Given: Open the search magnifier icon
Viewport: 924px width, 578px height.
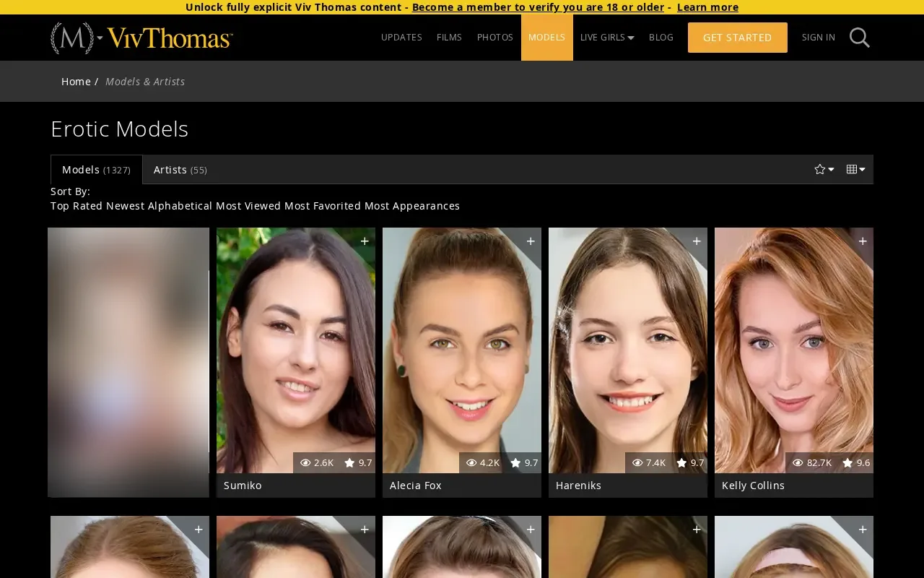Looking at the screenshot, I should pyautogui.click(x=859, y=38).
